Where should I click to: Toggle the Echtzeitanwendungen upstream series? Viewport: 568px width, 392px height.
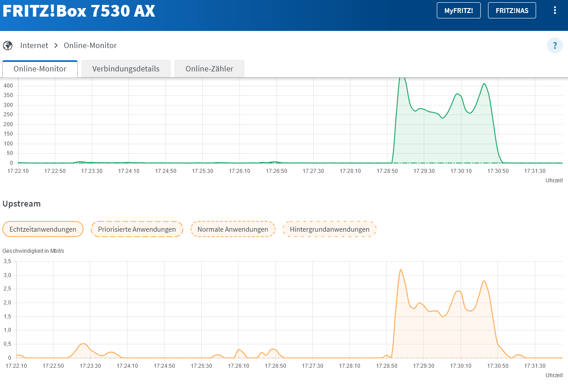pos(43,229)
